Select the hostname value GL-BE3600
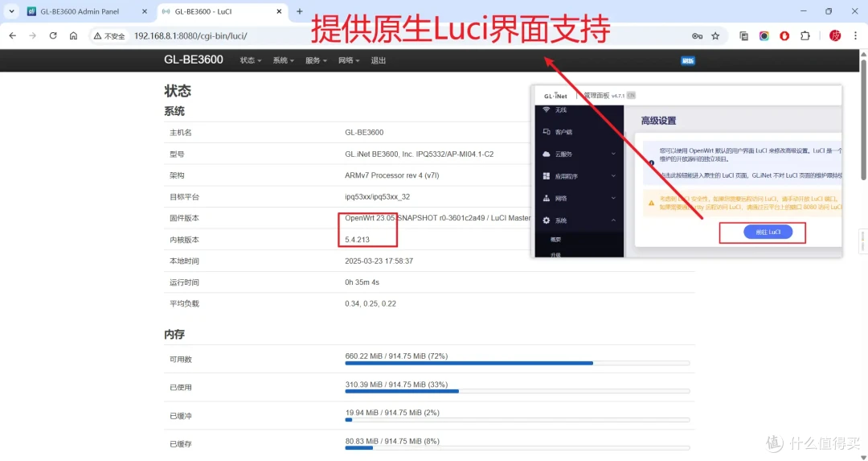 [x=364, y=133]
